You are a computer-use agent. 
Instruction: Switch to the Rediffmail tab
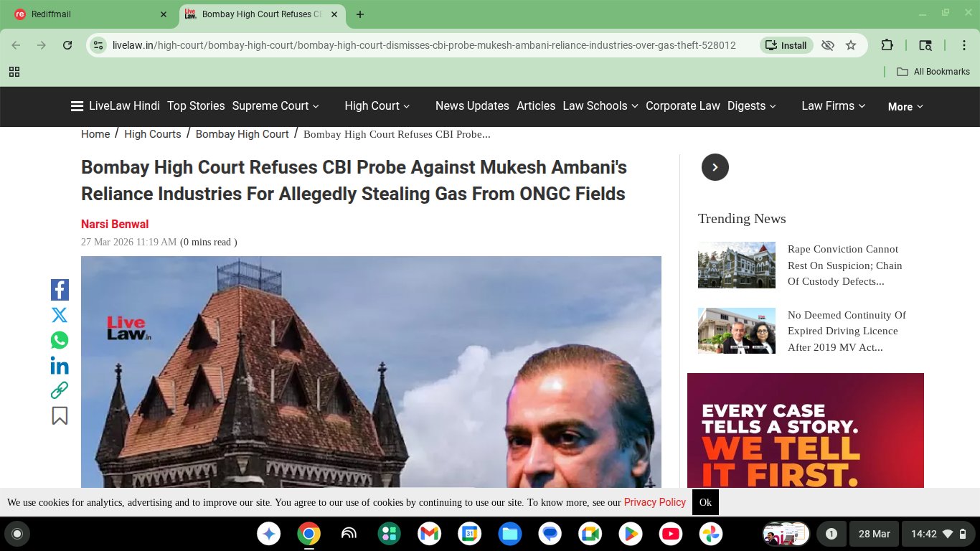coord(90,14)
